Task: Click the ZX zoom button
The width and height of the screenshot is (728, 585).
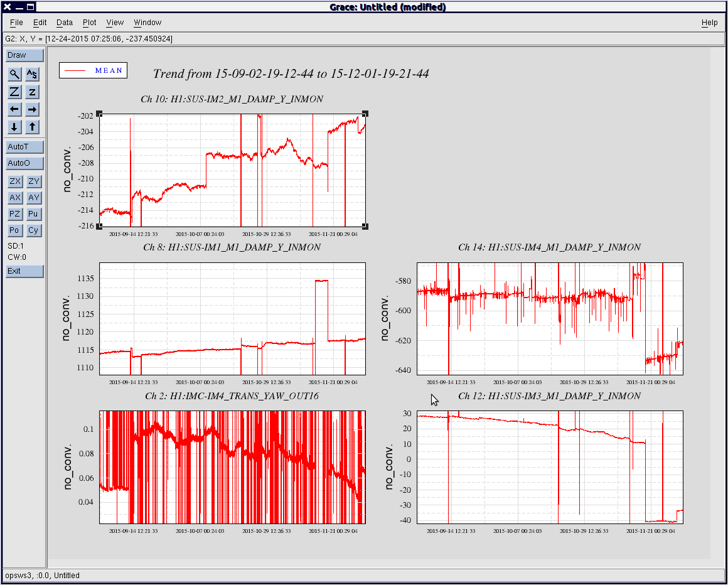Action: (x=15, y=181)
